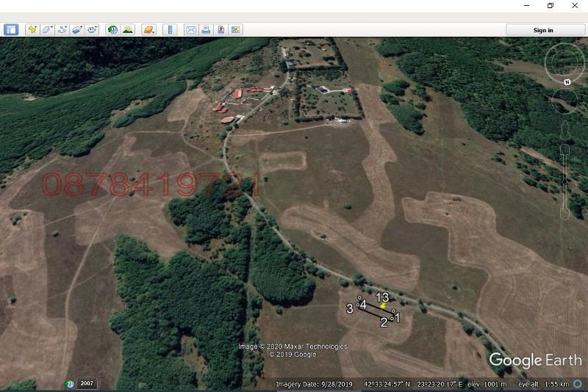The image size is (588, 392).
Task: Toggle the sidebar panel visibility
Action: coord(11,30)
